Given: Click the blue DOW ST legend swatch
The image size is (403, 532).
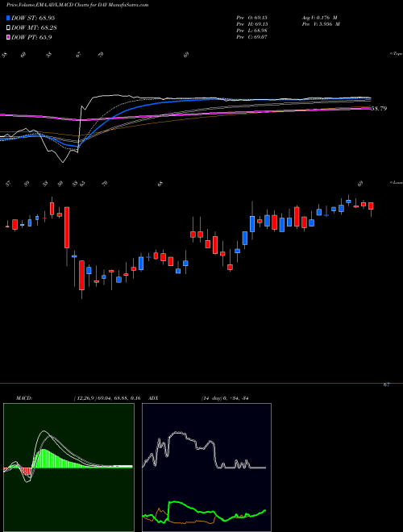Looking at the screenshot, I should (x=9, y=18).
